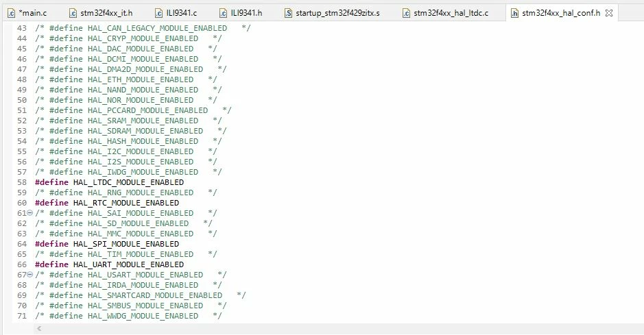The image size is (644, 335).
Task: Click HAL_IRDA_MODULE_ENABLED on line 68
Action: [x=143, y=285]
